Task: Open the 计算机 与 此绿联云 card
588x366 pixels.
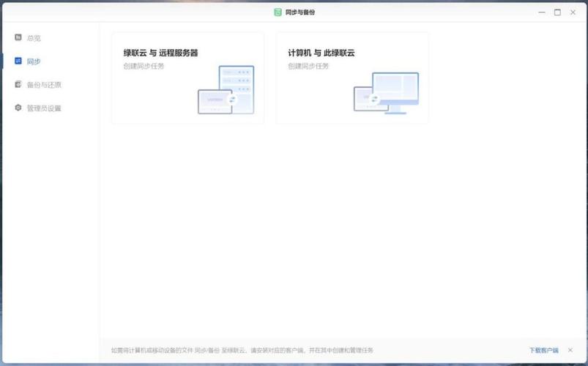Action: point(352,78)
